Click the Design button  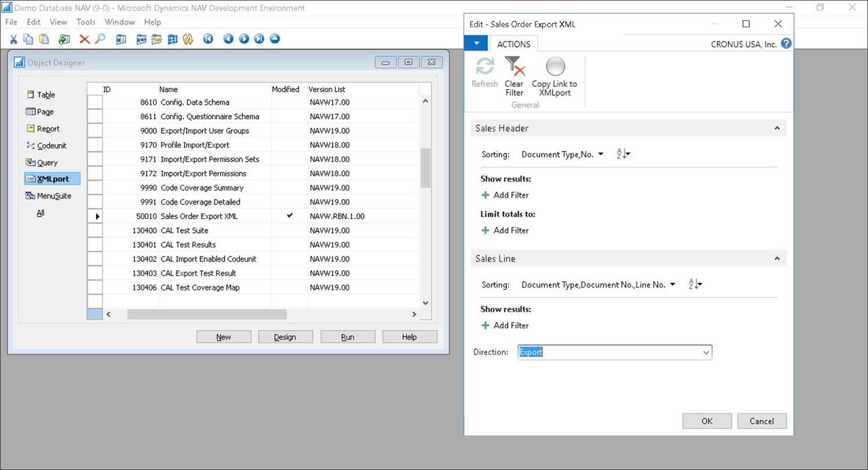pyautogui.click(x=285, y=336)
